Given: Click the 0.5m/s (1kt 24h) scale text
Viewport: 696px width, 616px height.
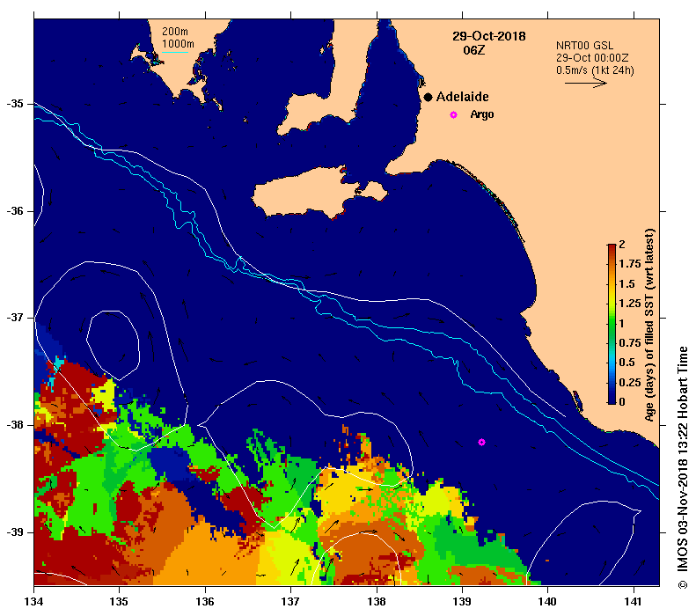Looking at the screenshot, I should (595, 70).
